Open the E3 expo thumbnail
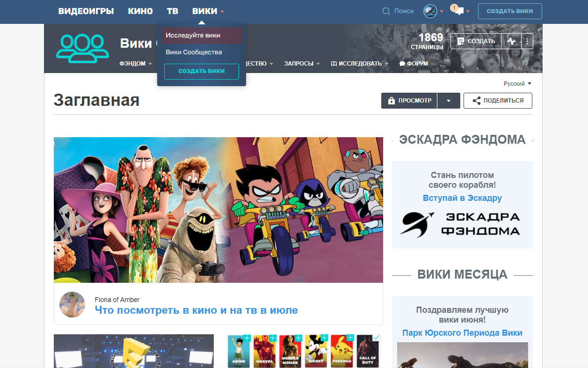Image resolution: width=588 pixels, height=368 pixels. [x=134, y=351]
